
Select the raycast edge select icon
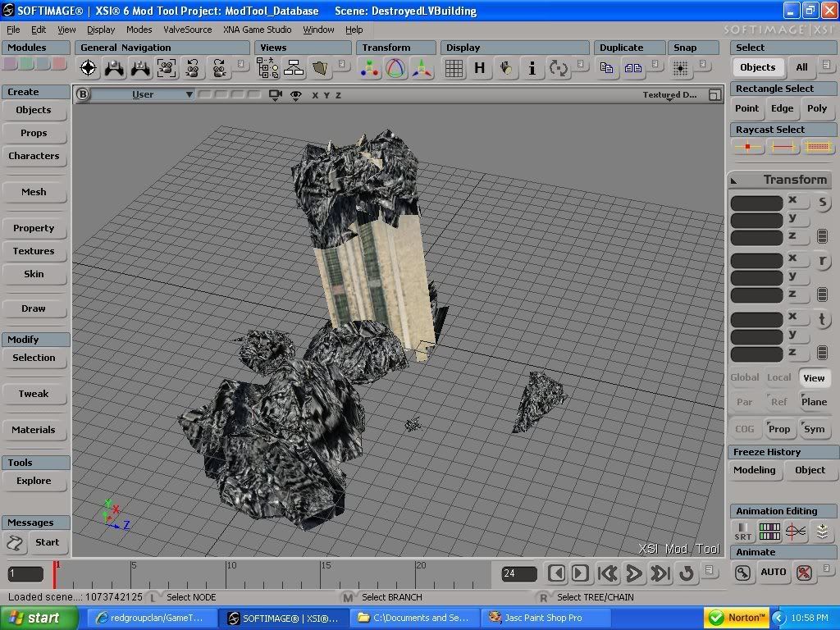click(783, 146)
